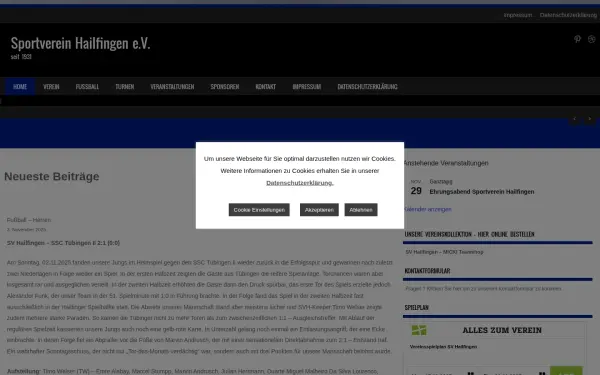The width and height of the screenshot is (600, 375).
Task: Click the SPIELPLAN widget heading
Action: (x=416, y=307)
